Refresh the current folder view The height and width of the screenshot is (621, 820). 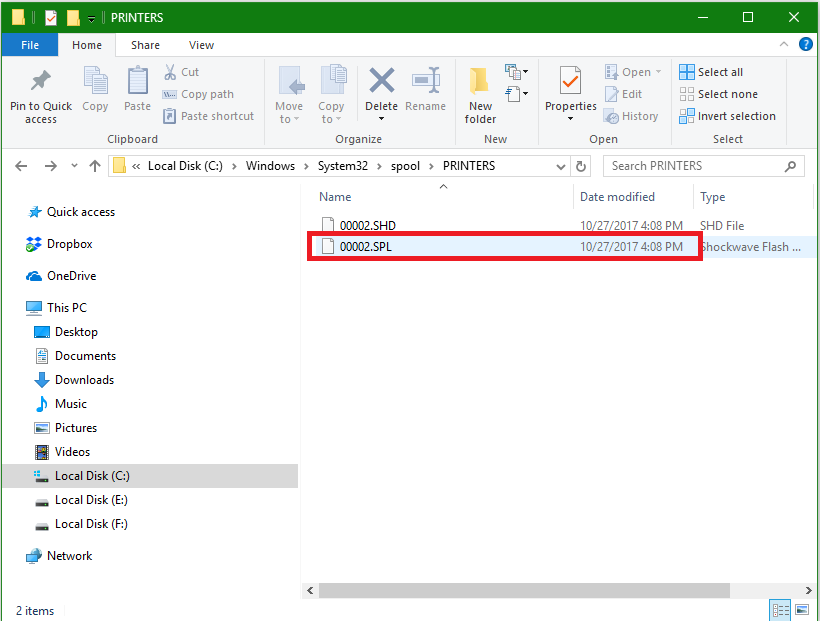click(582, 166)
